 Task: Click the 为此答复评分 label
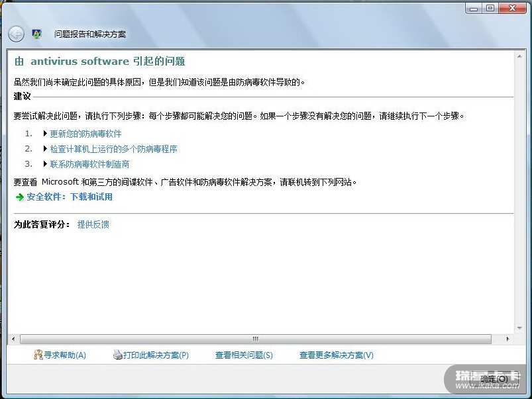tap(42, 224)
